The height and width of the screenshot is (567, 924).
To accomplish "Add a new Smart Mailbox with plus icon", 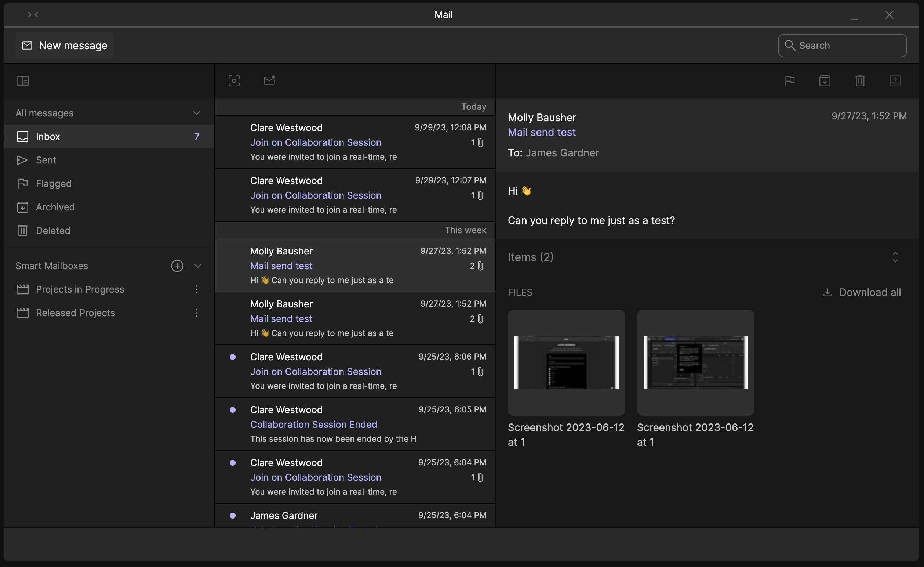I will coord(177,266).
